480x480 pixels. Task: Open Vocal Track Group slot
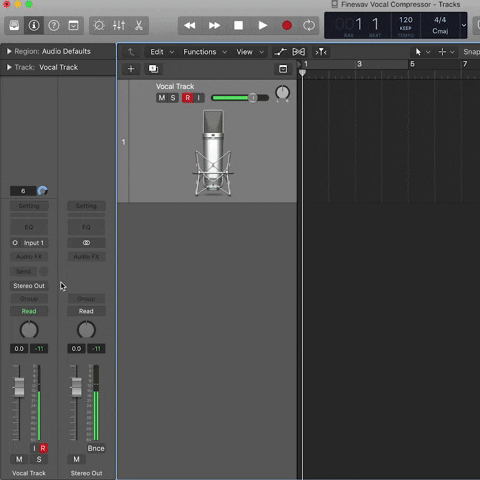click(x=29, y=299)
